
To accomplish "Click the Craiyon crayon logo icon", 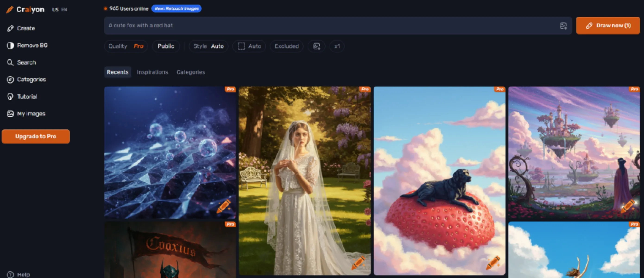I will [x=9, y=9].
